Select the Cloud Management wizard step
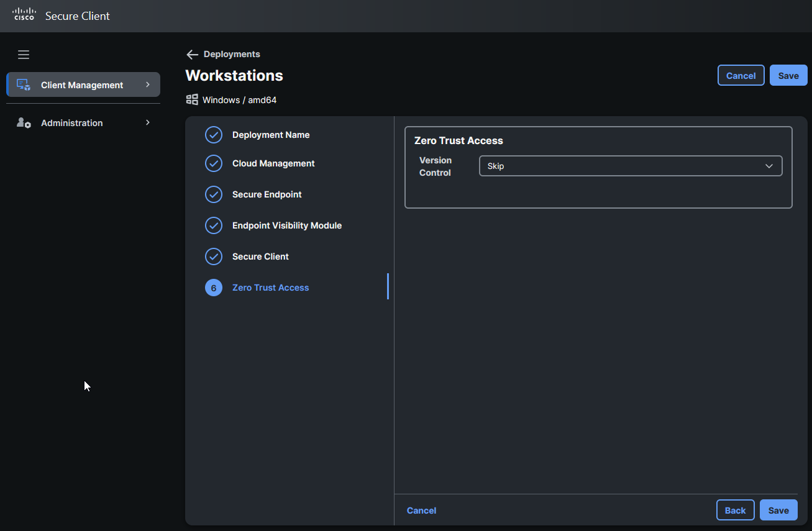The height and width of the screenshot is (531, 812). [273, 163]
